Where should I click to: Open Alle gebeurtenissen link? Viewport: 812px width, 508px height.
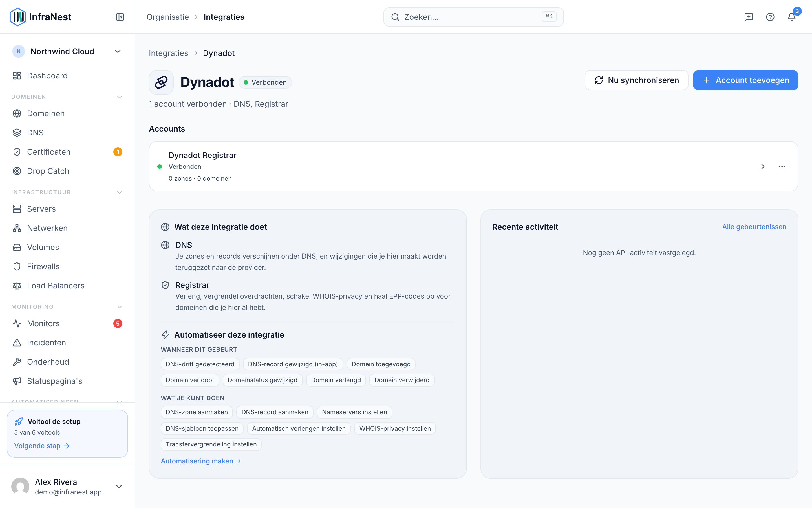point(754,227)
